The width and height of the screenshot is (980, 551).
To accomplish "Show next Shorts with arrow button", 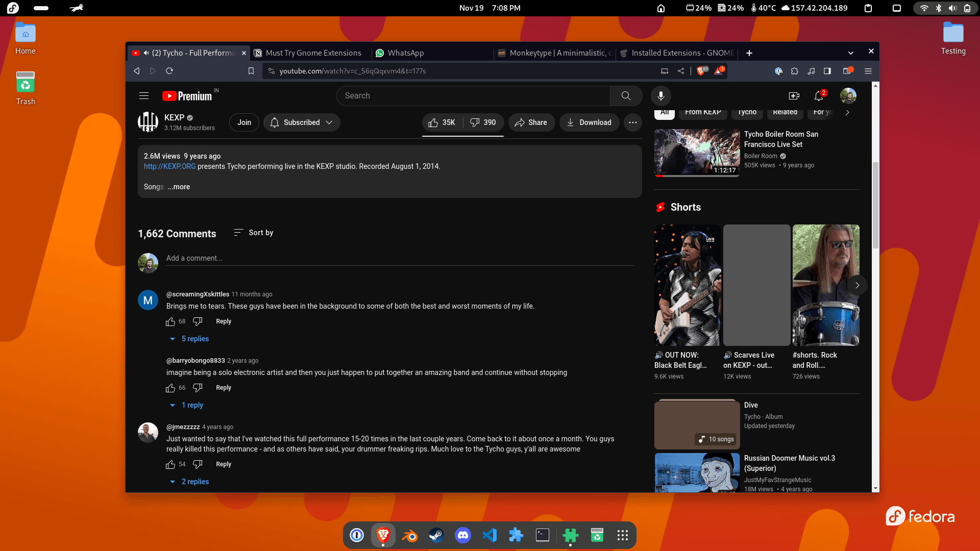I will [x=857, y=285].
